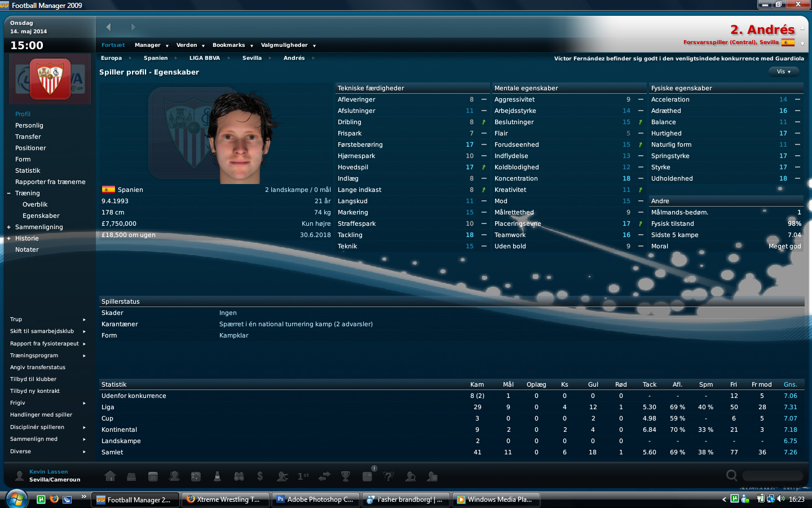Image resolution: width=812 pixels, height=508 pixels.
Task: Select Positioner in the sidebar
Action: 30,148
